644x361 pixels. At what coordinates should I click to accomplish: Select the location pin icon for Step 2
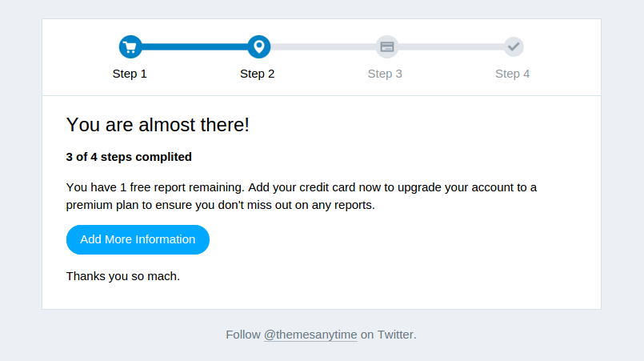[258, 46]
